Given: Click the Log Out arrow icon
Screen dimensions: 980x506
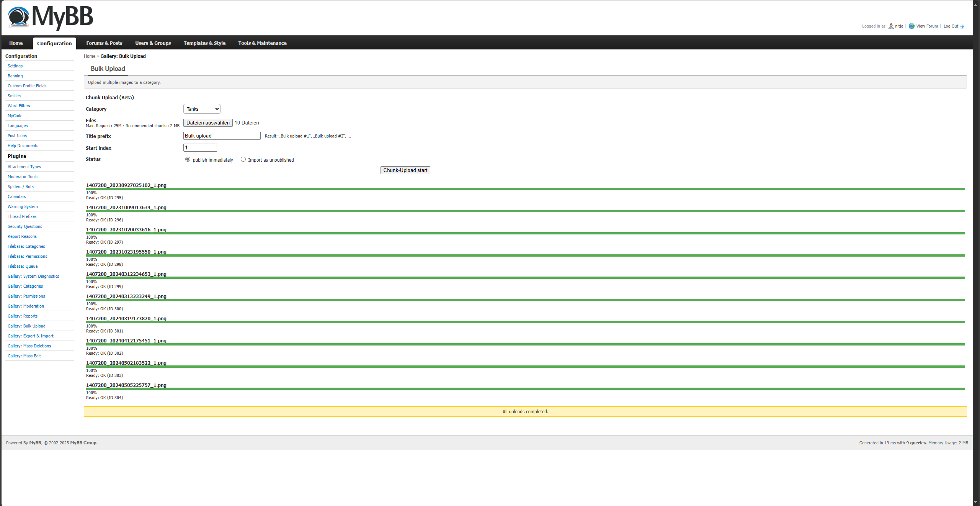Looking at the screenshot, I should (962, 26).
